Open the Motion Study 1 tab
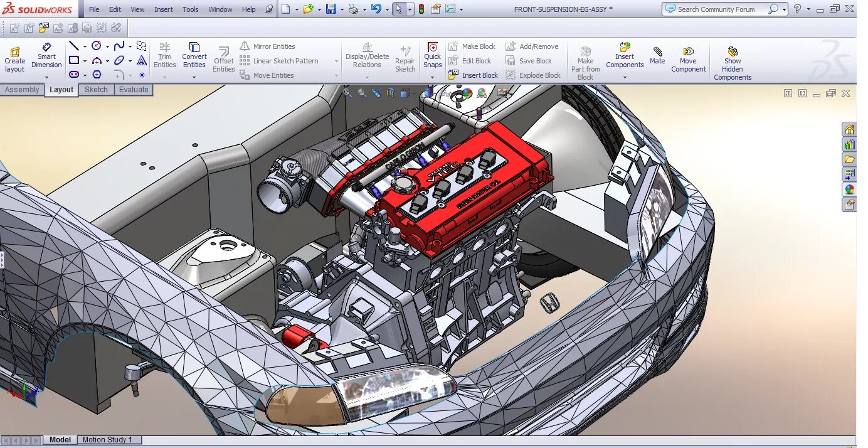Image resolution: width=868 pixels, height=448 pixels. point(107,440)
